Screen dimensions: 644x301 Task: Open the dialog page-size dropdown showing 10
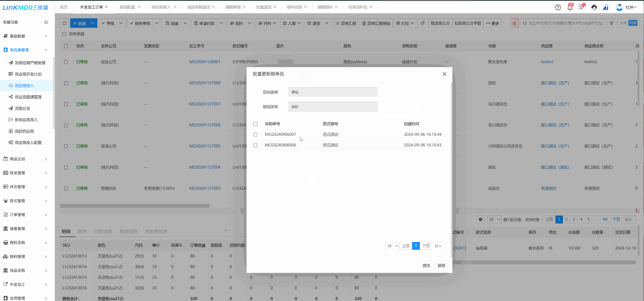392,246
